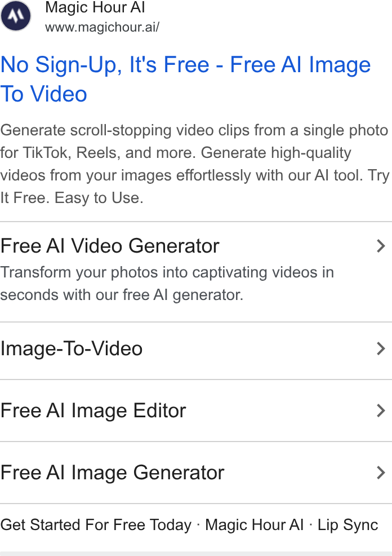Image resolution: width=392 pixels, height=556 pixels.
Task: Click the ad description starting with Generate scroll-stopping
Action: coord(195,164)
